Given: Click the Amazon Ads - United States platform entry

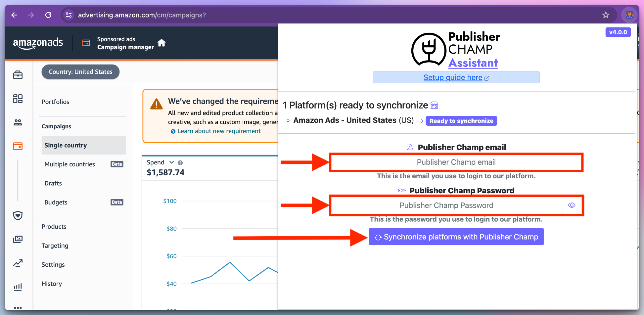Looking at the screenshot, I should pyautogui.click(x=353, y=120).
